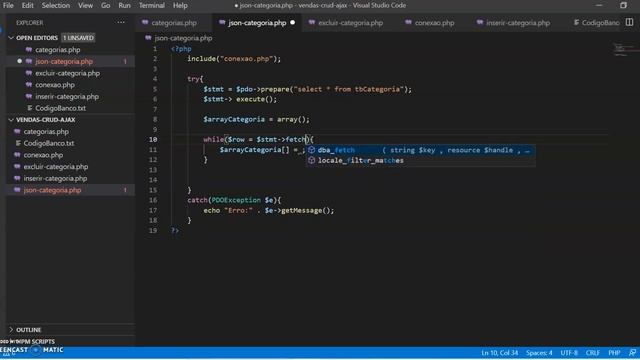This screenshot has height=360, width=640.
Task: Click catch(PDOException $e) code line
Action: (x=234, y=200)
